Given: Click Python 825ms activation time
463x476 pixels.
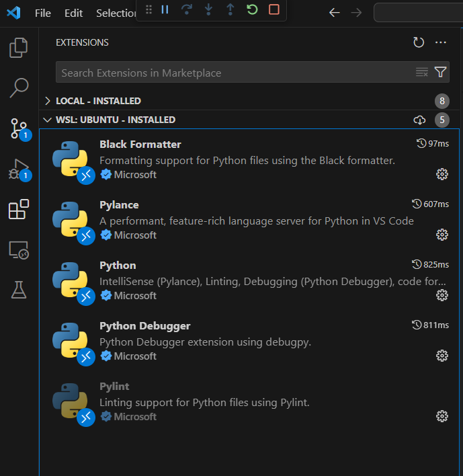Looking at the screenshot, I should 430,264.
